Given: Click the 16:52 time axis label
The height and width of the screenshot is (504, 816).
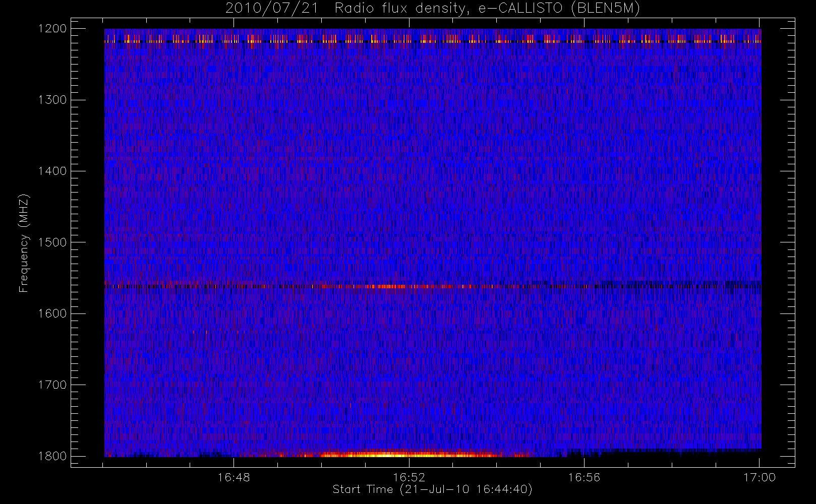Looking at the screenshot, I should pyautogui.click(x=409, y=477).
